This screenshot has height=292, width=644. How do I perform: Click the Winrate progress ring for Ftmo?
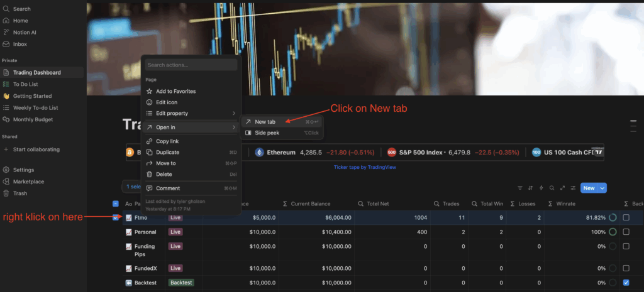pyautogui.click(x=613, y=217)
